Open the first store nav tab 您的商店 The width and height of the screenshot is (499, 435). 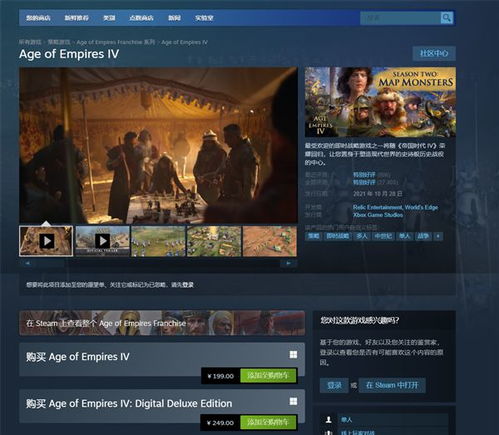[x=38, y=18]
